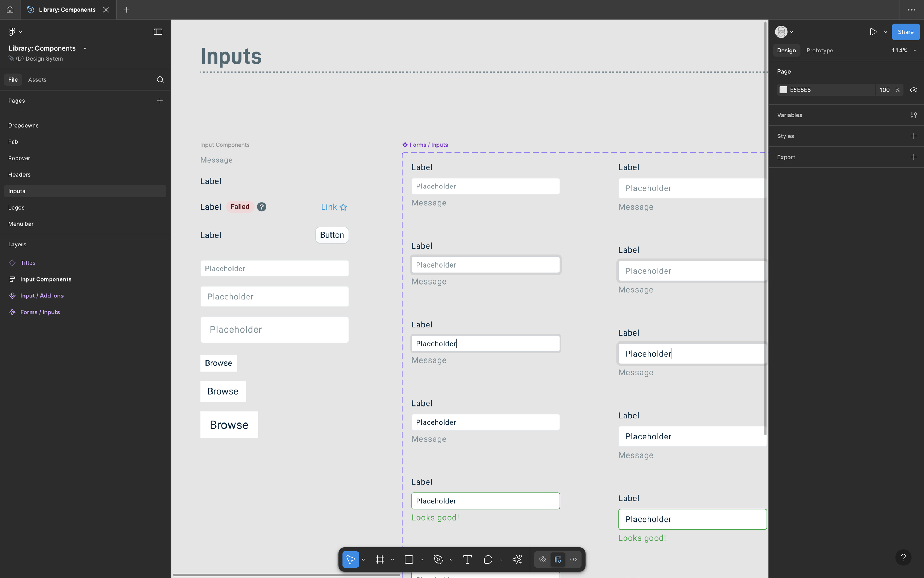Select the Pen tool
The height and width of the screenshot is (578, 924).
pyautogui.click(x=438, y=559)
